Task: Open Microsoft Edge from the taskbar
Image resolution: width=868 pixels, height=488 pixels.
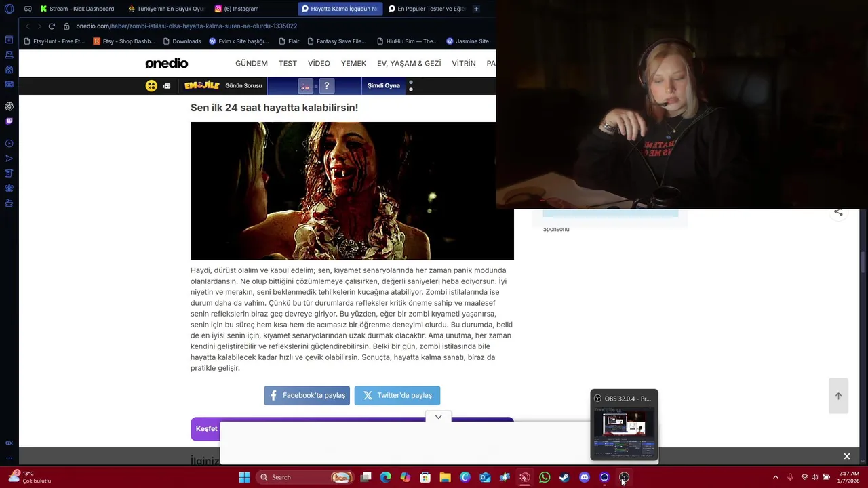Action: 386,477
